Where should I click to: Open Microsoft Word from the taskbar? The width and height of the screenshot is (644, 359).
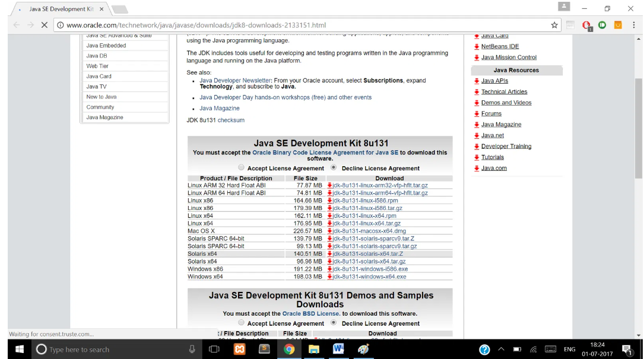click(338, 349)
